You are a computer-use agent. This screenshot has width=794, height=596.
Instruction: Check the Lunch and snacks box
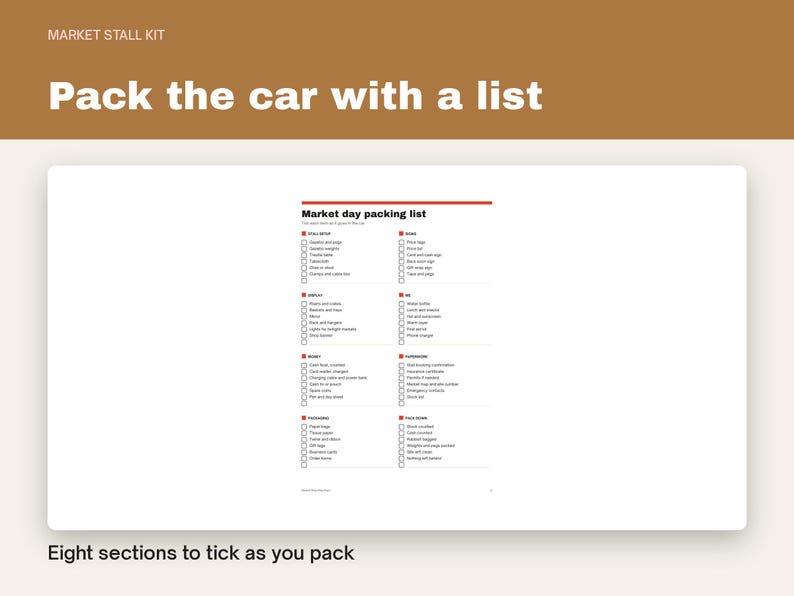(x=401, y=310)
